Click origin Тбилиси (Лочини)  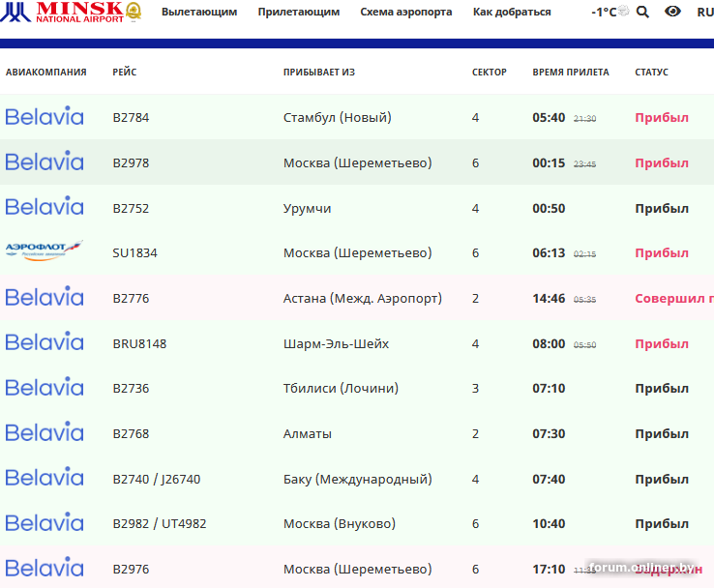click(341, 388)
